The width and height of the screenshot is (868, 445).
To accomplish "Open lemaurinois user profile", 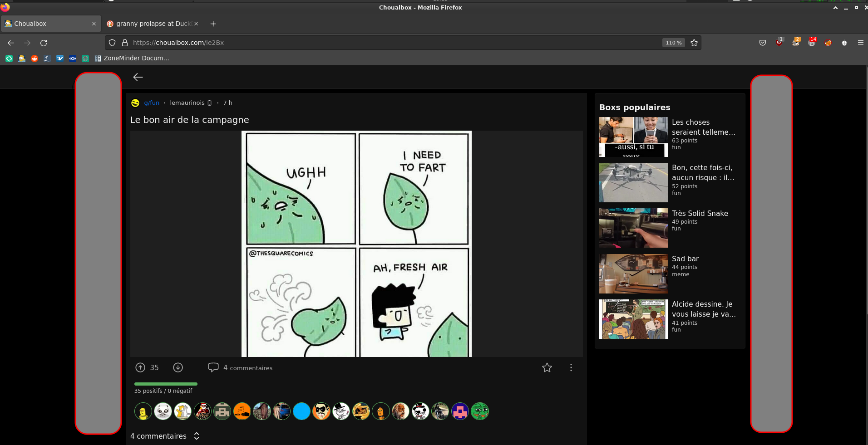I will pyautogui.click(x=187, y=103).
